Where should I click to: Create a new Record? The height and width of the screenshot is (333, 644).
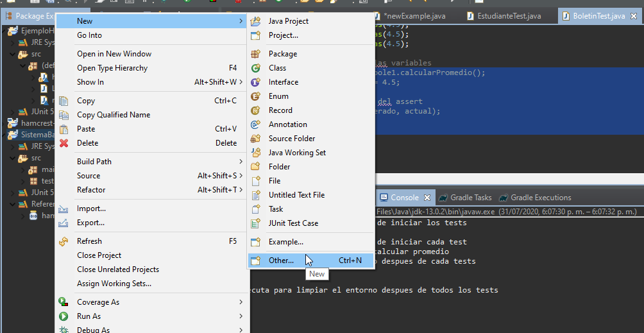[310, 110]
